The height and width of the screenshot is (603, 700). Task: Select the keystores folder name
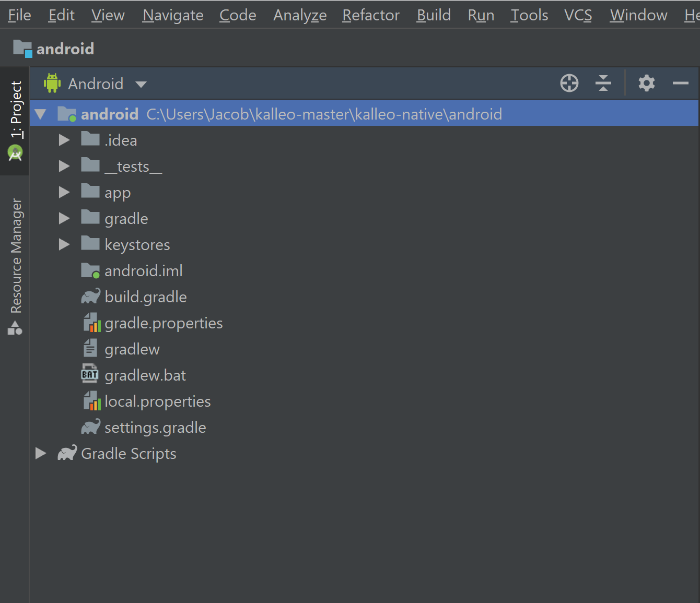[x=137, y=244]
